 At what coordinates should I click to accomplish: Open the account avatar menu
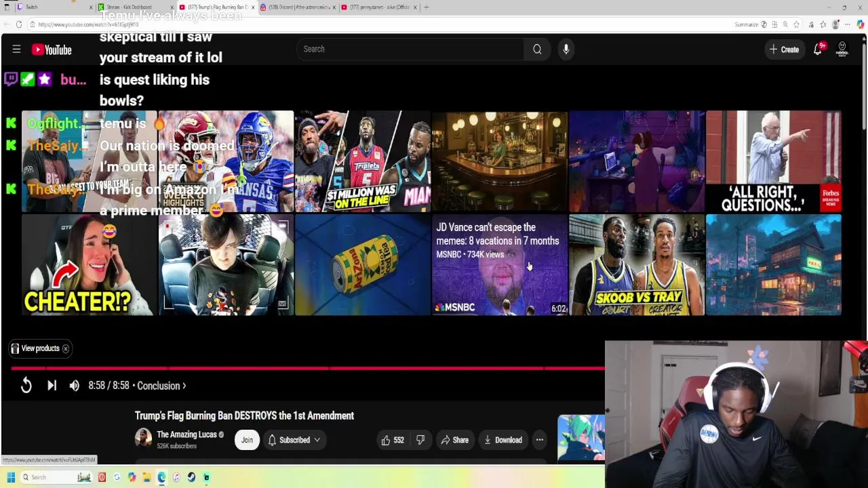click(x=842, y=49)
